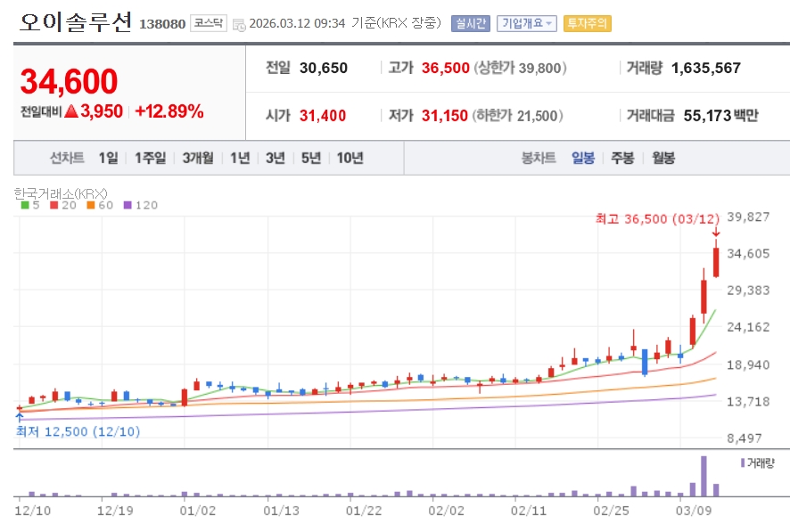Click the 오이솔루션 stock name title
This screenshot has width=790, height=532.
(76, 22)
